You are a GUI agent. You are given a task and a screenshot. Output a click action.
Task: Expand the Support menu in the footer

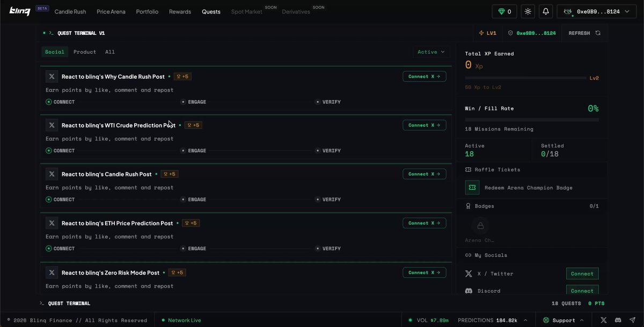(x=565, y=320)
